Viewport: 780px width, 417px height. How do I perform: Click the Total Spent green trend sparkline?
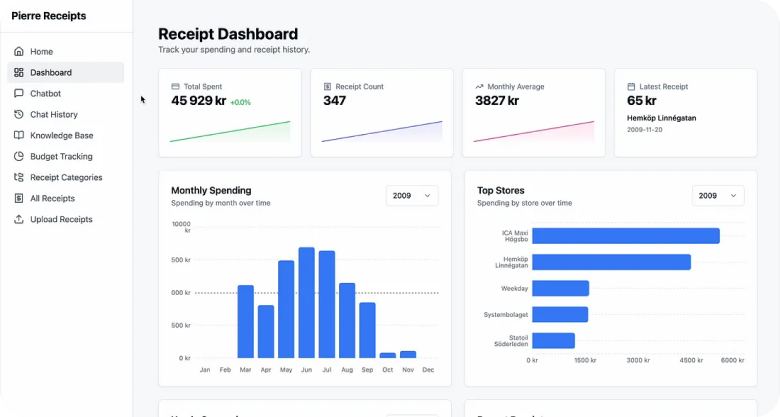click(x=230, y=131)
